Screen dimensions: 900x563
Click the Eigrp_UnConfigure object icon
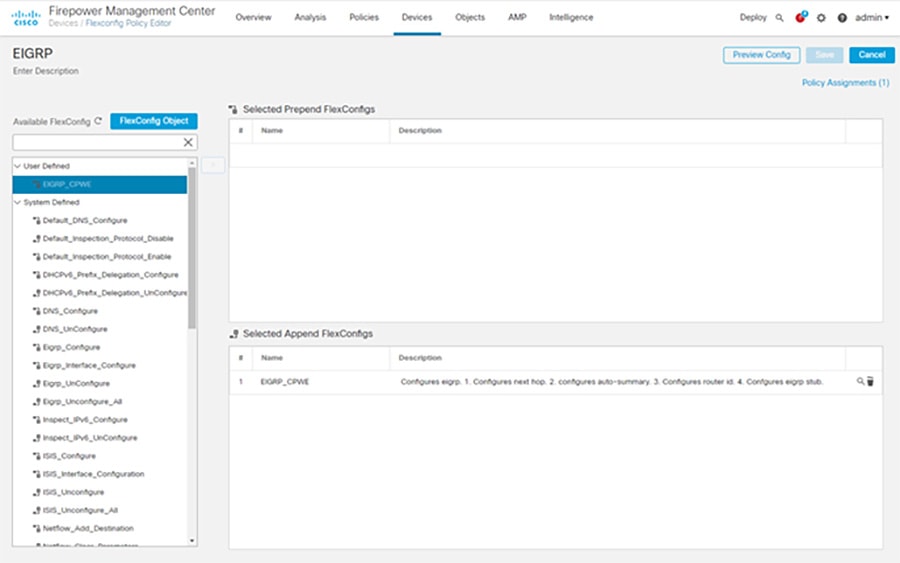[x=37, y=383]
